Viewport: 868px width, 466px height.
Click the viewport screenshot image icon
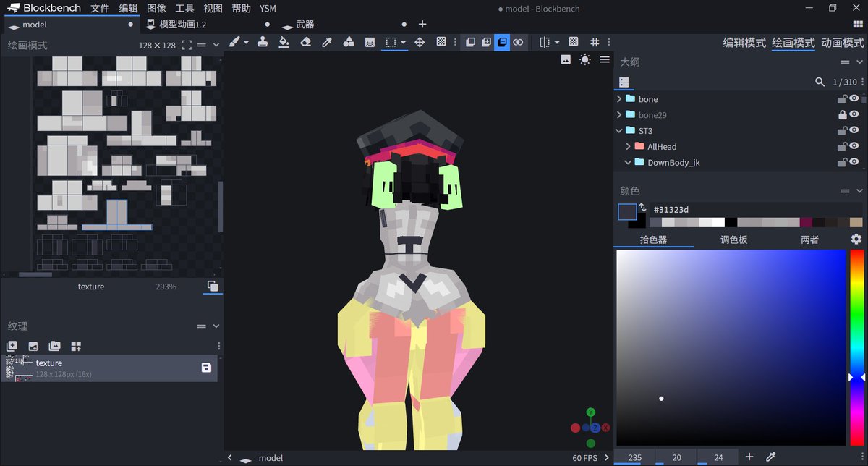point(566,59)
